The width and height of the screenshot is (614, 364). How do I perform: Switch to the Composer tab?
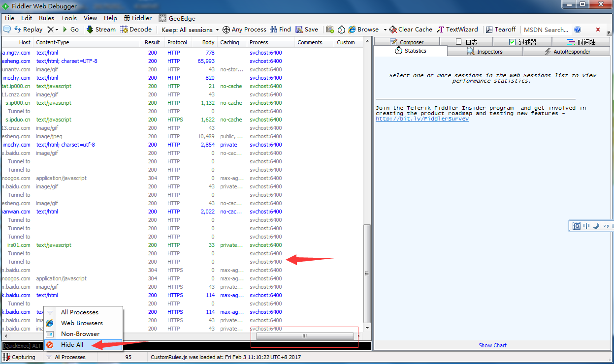click(407, 42)
